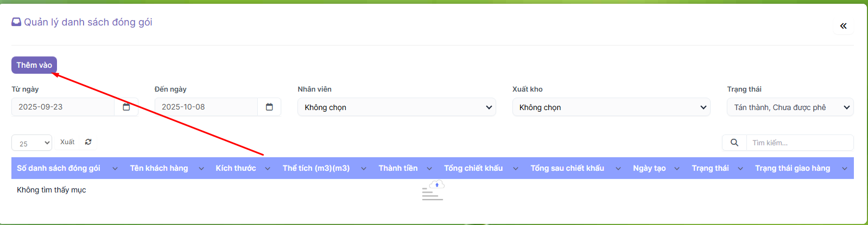Change the 25 rows-per-page selector
This screenshot has height=225, width=868.
[x=31, y=143]
